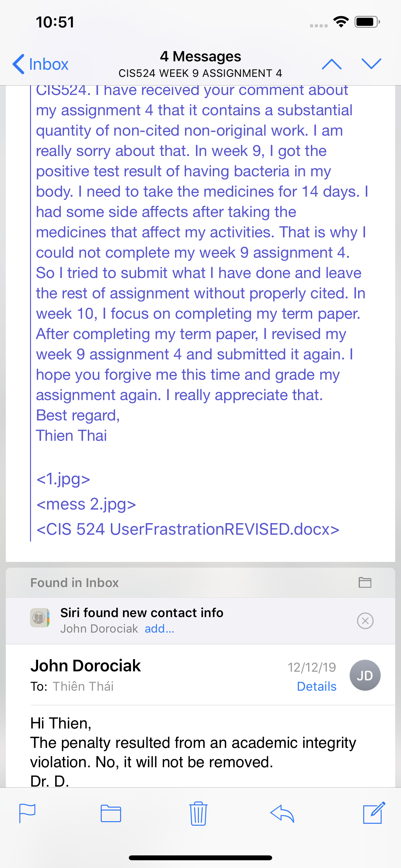Open CIS 524 UserFrastrationREVISED.docx attachment
Screen dimensions: 401x868
click(x=188, y=529)
